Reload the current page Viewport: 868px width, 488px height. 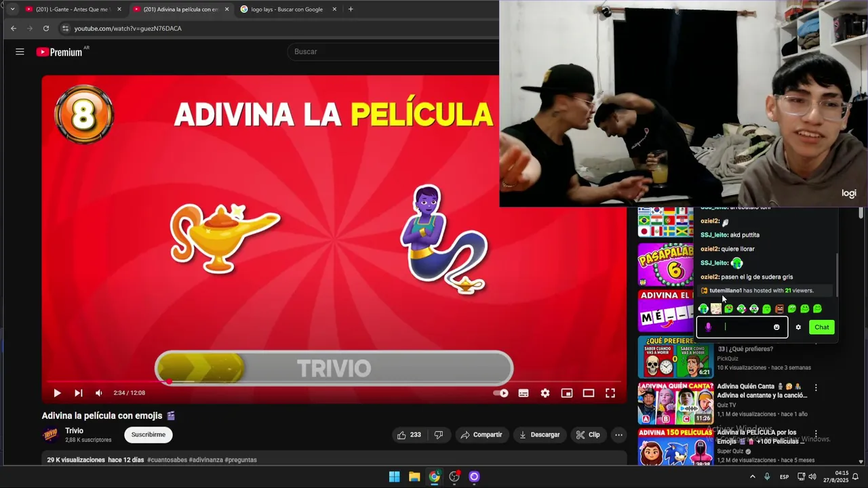(46, 28)
